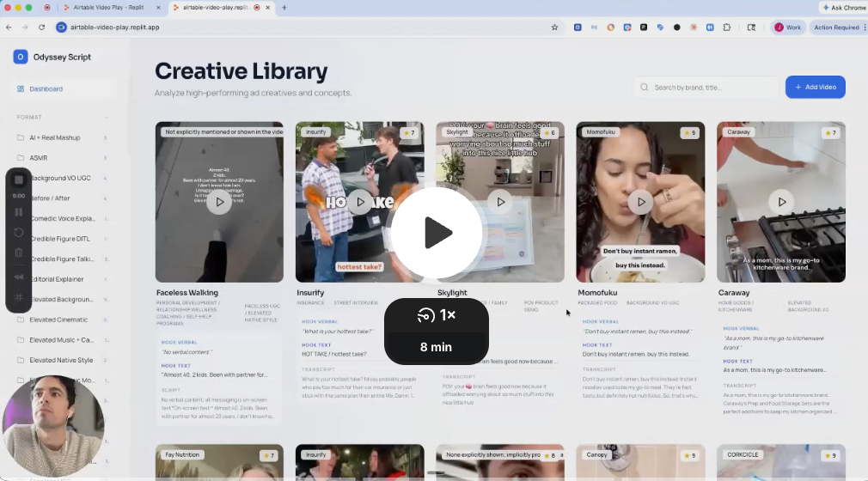Viewport: 868px width, 481px height.
Task: Open the CORKCICLE video thumbnail
Action: [x=781, y=462]
